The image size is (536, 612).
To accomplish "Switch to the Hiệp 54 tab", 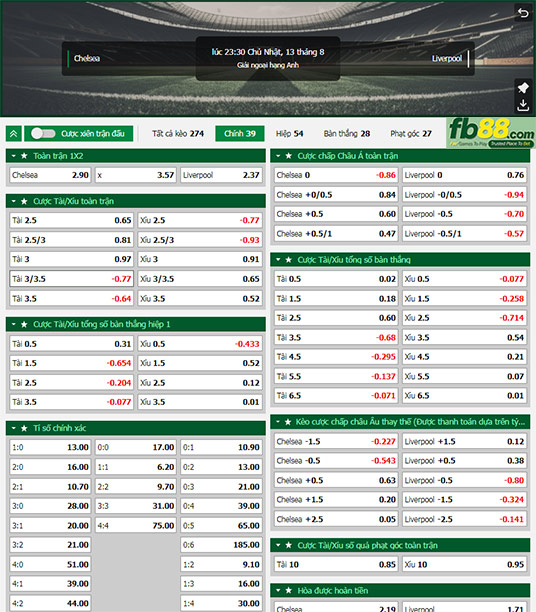I will pyautogui.click(x=289, y=133).
